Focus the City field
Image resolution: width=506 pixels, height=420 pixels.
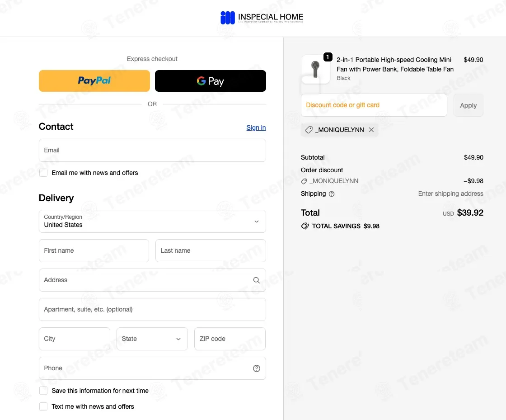[75, 339]
